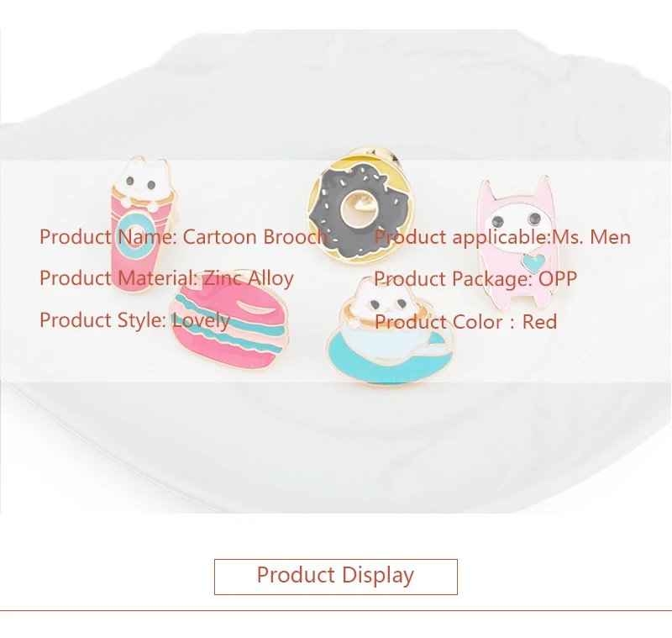
Task: Click the Product Color: Red text
Action: tap(465, 322)
